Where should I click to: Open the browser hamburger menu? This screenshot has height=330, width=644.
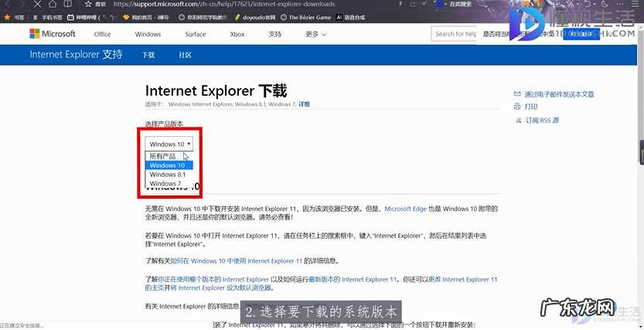tap(635, 4)
